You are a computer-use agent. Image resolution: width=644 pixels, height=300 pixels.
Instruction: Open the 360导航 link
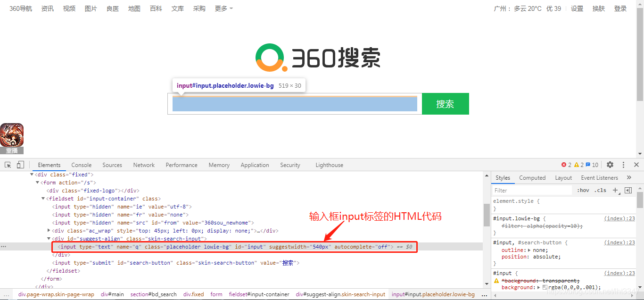[21, 8]
